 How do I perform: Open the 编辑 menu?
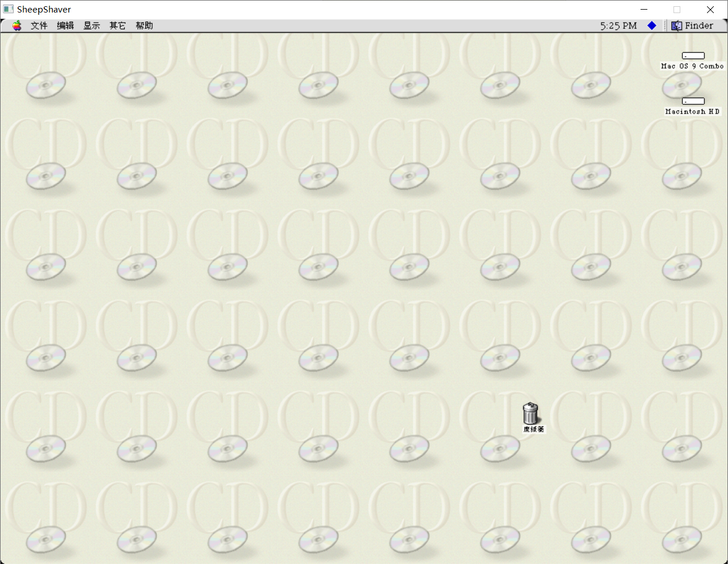65,25
